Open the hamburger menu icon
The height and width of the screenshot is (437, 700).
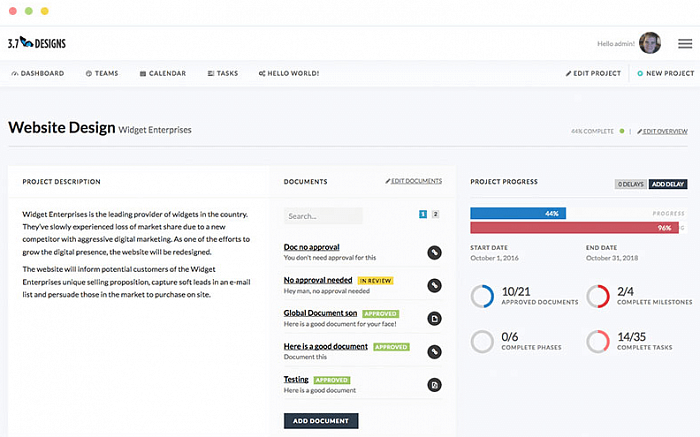[x=685, y=44]
